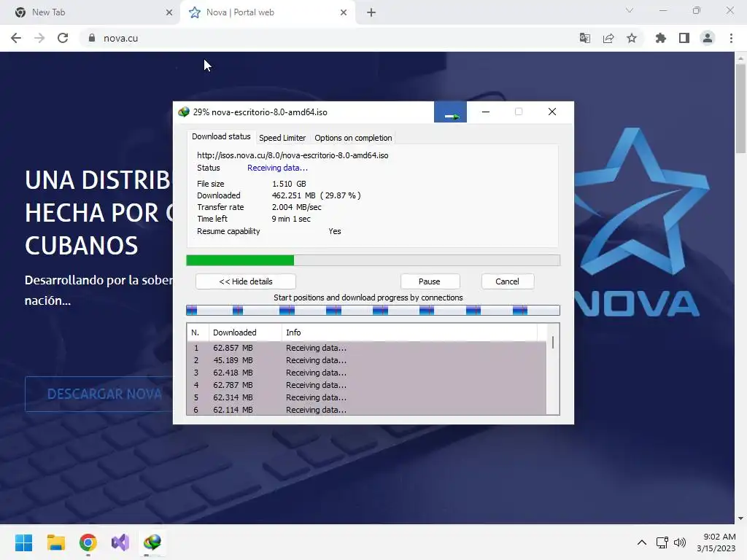747x560 pixels.
Task: Click the lock icon beside nova.cu
Action: pyautogui.click(x=92, y=38)
